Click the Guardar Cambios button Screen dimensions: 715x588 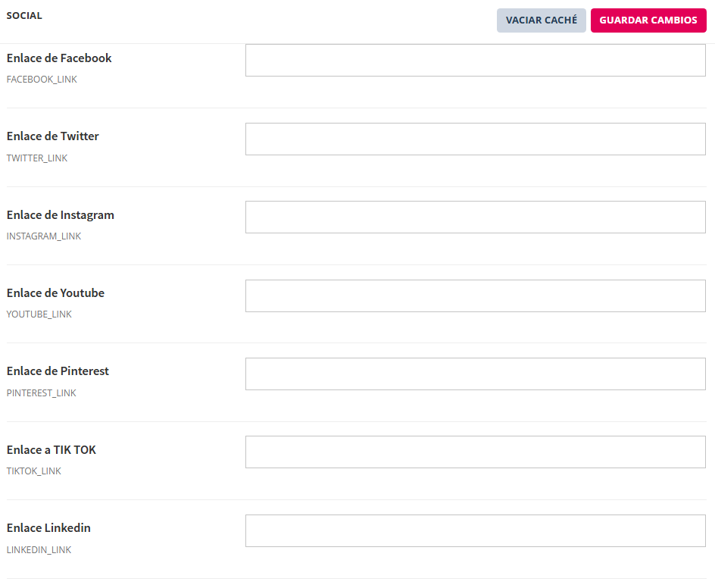(648, 20)
